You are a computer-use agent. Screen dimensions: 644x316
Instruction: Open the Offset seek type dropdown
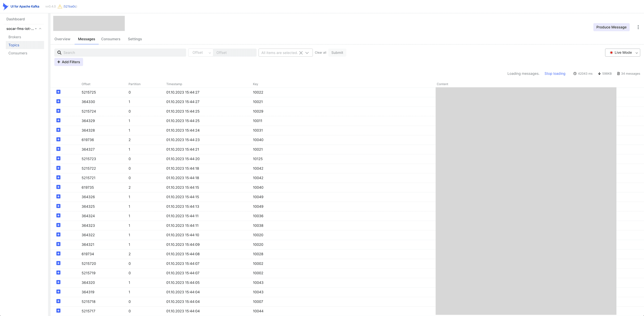201,53
